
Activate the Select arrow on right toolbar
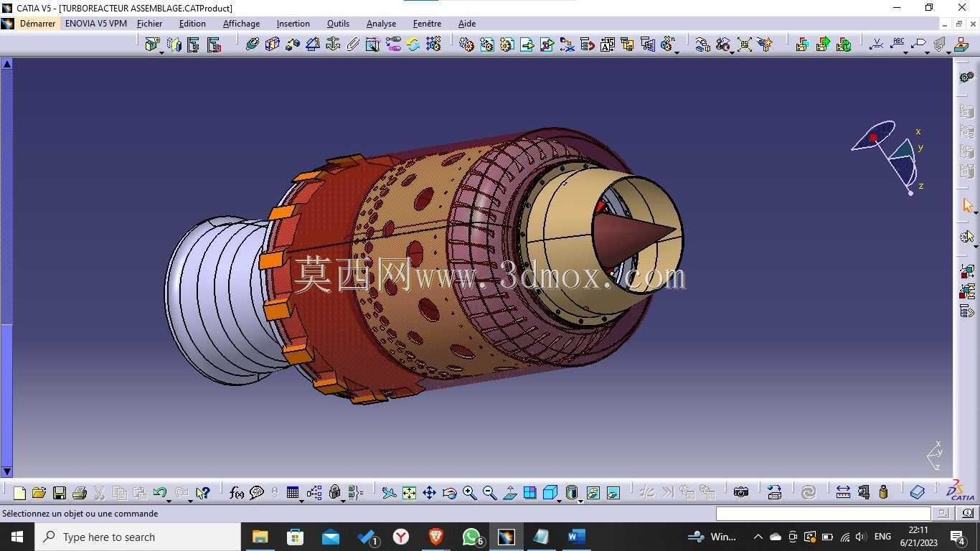966,206
